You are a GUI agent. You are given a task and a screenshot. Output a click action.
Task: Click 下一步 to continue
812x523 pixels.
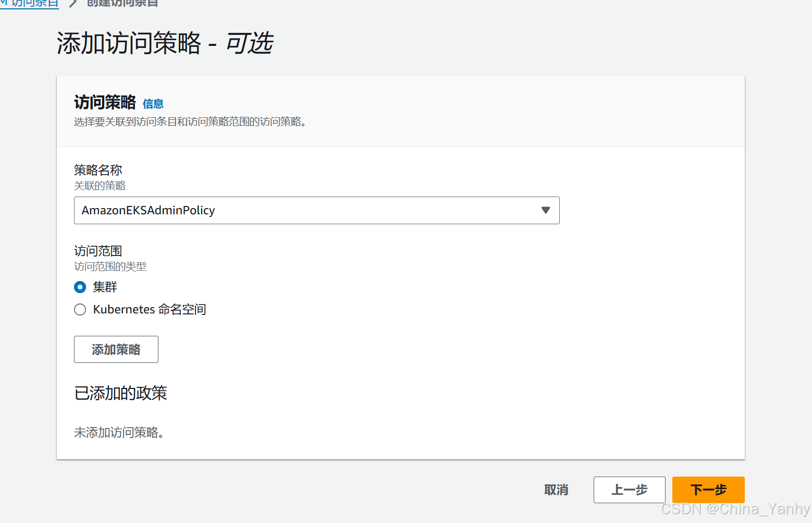click(708, 490)
